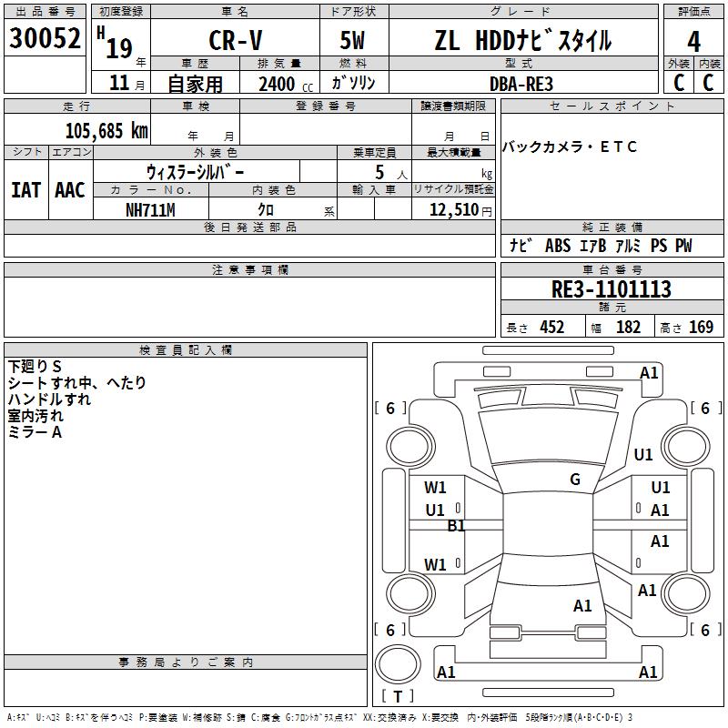Viewport: 728px width, 728px height.
Task: Click the grade ZL HDD navi field
Action: (523, 38)
